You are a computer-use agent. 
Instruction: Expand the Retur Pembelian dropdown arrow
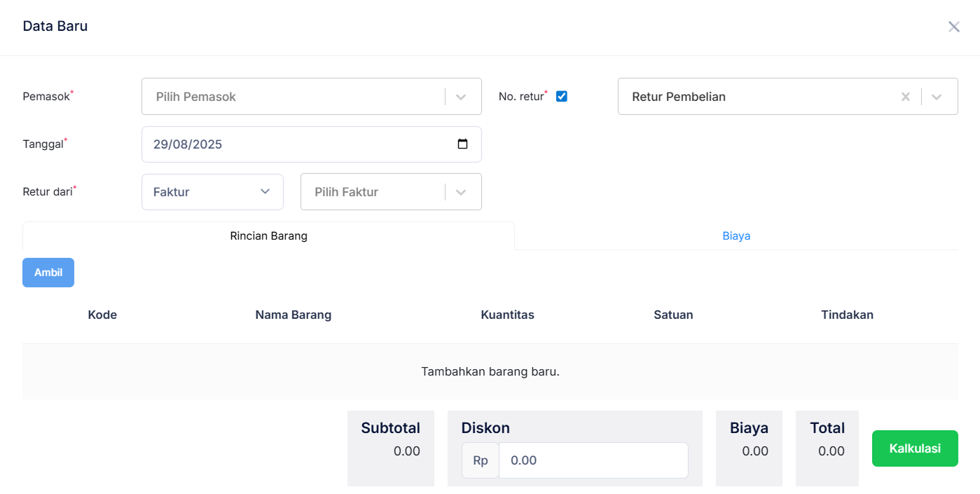(937, 97)
